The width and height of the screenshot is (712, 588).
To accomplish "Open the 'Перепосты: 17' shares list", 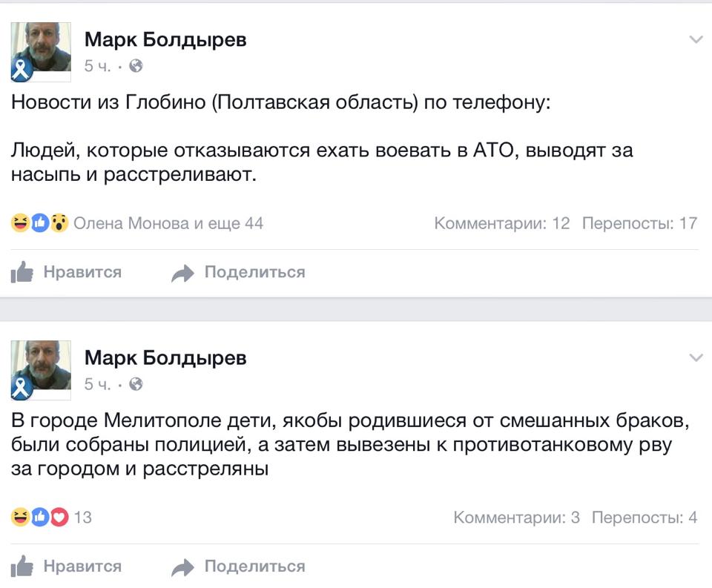I will pyautogui.click(x=639, y=223).
